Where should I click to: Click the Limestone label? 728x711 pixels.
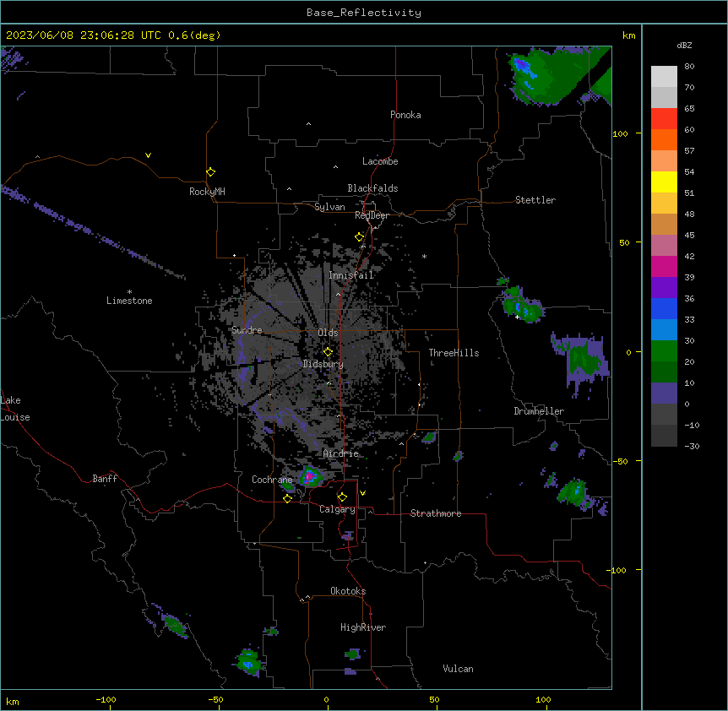coord(129,301)
